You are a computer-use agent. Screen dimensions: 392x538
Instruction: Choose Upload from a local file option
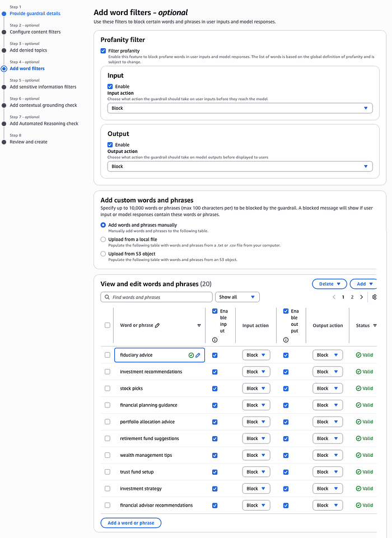103,240
